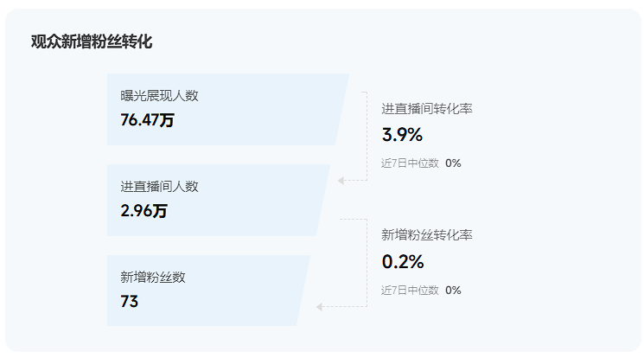This screenshot has width=644, height=358.
Task: Click the 新增粉丝数 label text
Action: [153, 278]
